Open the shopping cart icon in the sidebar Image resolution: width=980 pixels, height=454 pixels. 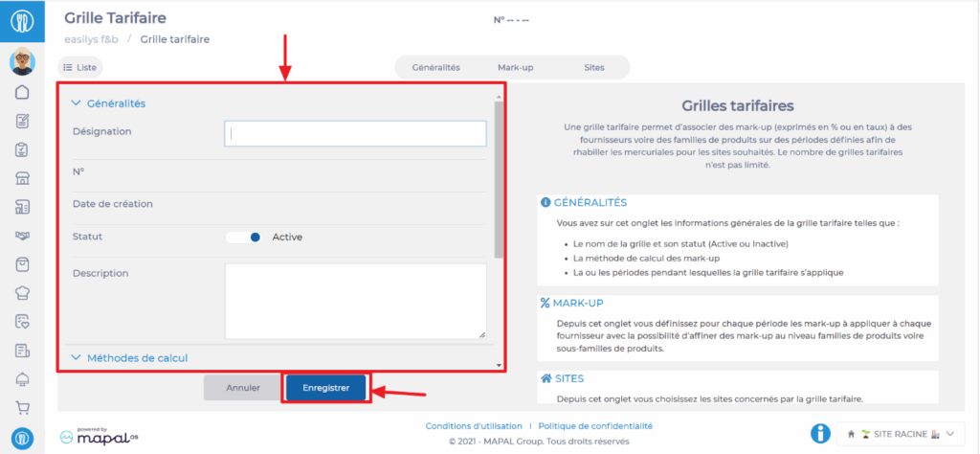(22, 408)
